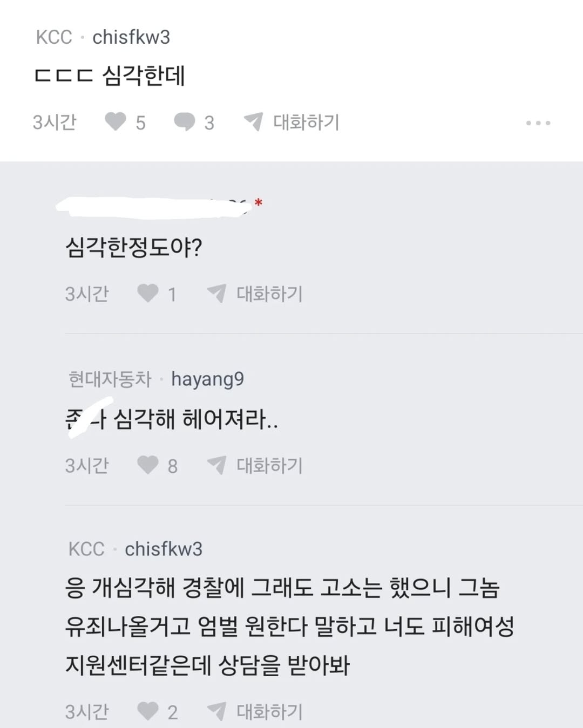Tap the like count 5 on top comment
583x728 pixels.
click(140, 123)
